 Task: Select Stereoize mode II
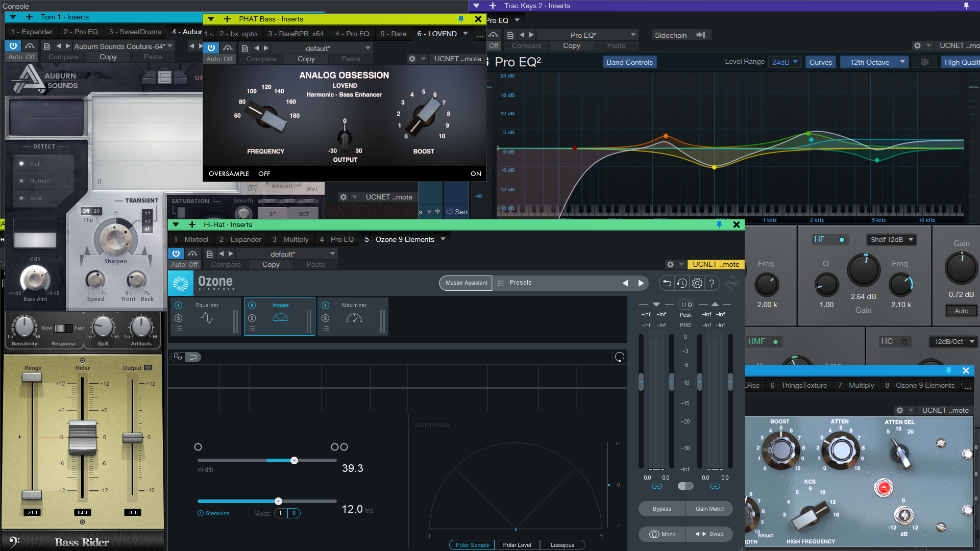[294, 513]
